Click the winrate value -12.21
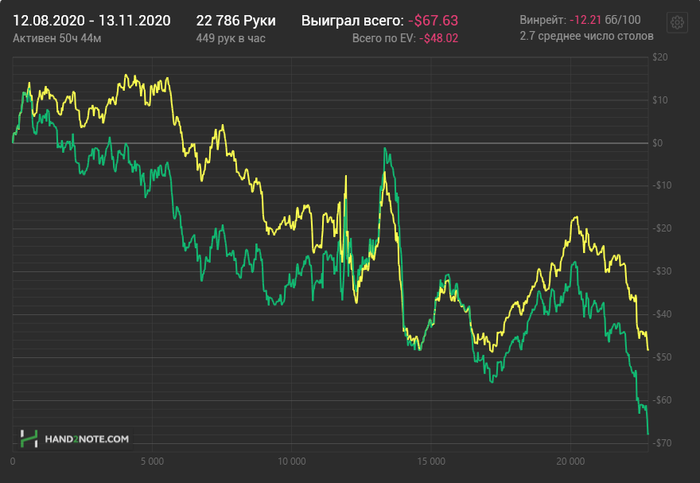This screenshot has width=700, height=483. pyautogui.click(x=585, y=20)
